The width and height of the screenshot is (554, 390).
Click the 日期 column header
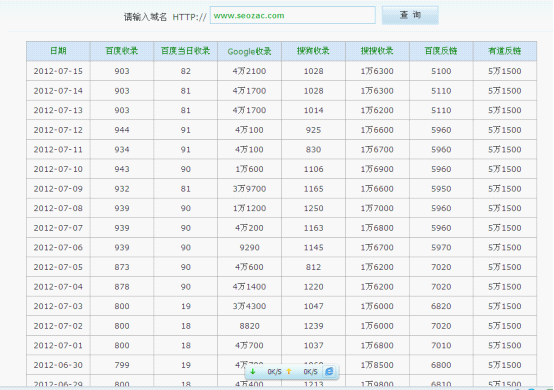pyautogui.click(x=58, y=51)
